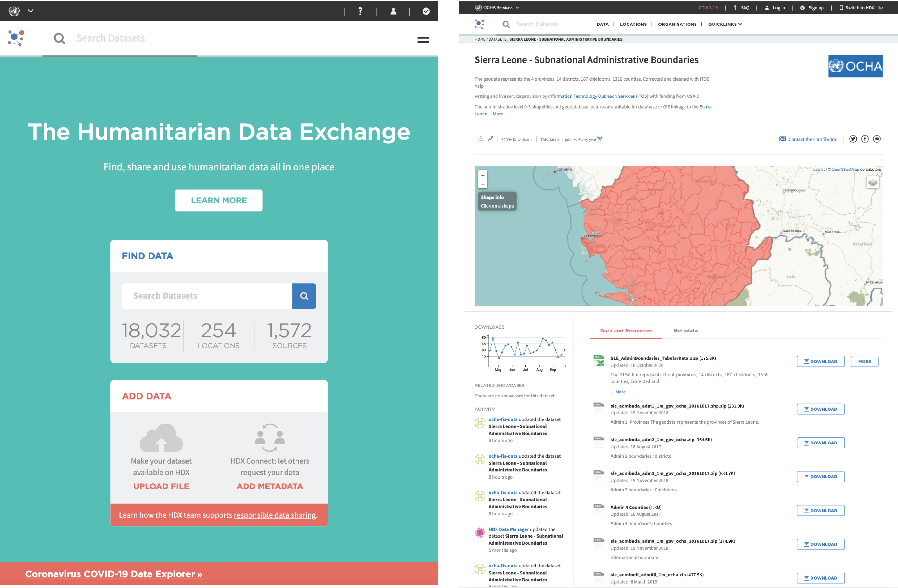Share dataset via Twitter icon
The height and width of the screenshot is (588, 898).
click(853, 139)
